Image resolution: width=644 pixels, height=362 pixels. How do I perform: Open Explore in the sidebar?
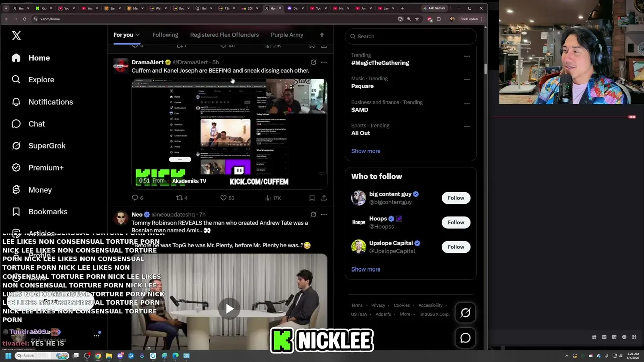(x=33, y=80)
